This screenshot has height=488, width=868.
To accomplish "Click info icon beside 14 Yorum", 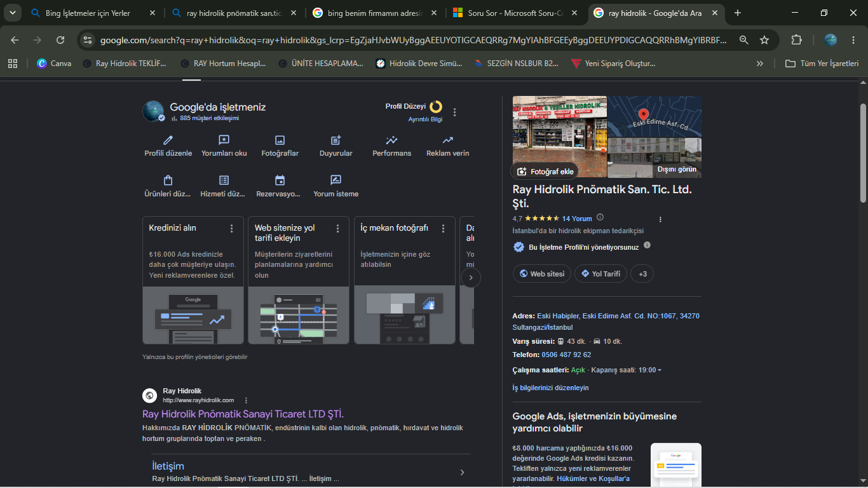I will [600, 217].
